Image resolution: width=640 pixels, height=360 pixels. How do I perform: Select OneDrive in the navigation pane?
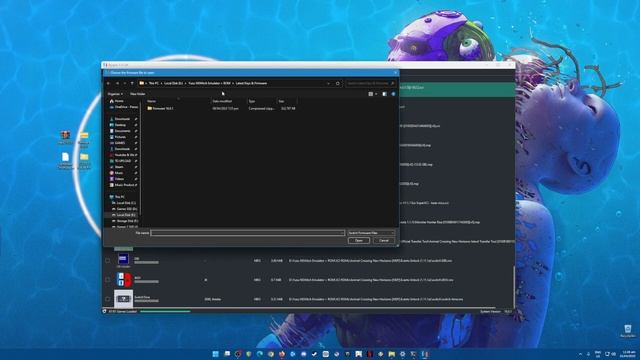(x=124, y=107)
